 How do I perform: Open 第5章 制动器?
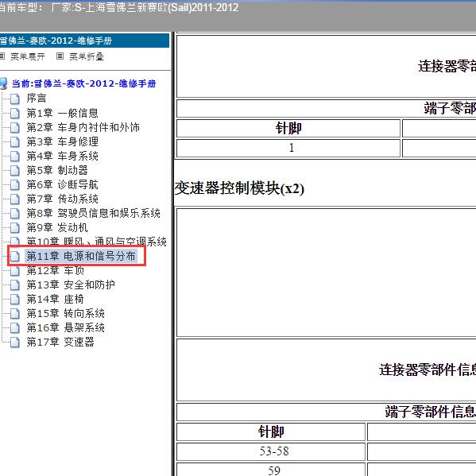coord(57,170)
